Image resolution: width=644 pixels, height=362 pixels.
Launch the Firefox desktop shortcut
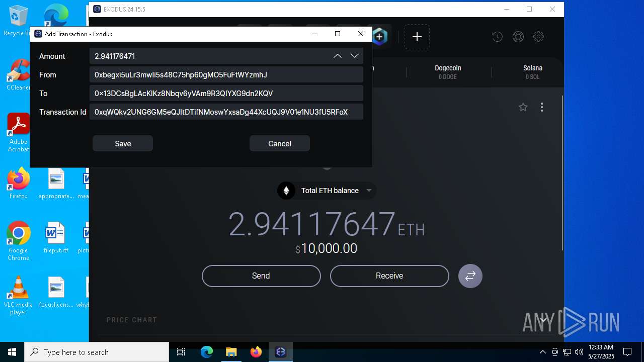coord(19,184)
